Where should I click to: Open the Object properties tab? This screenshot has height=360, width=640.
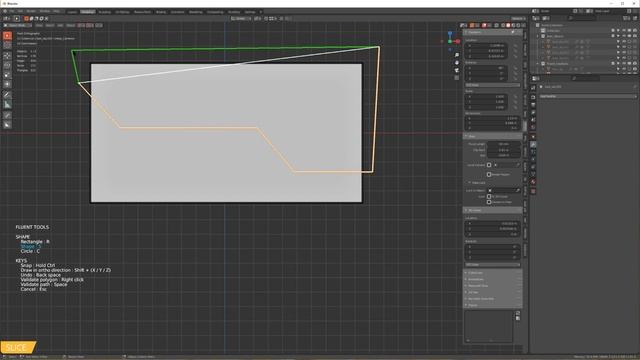point(533,136)
